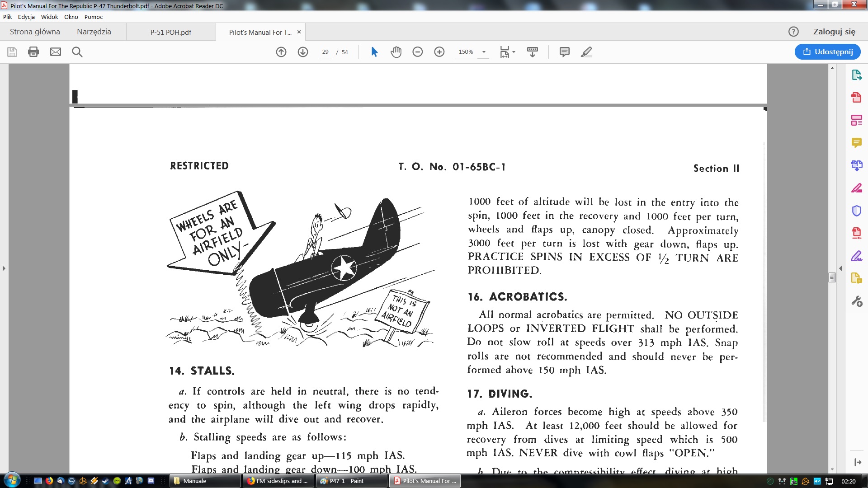Switch to P47-1 Paint taskbar window
Viewport: 868px width, 488px height.
click(x=352, y=481)
